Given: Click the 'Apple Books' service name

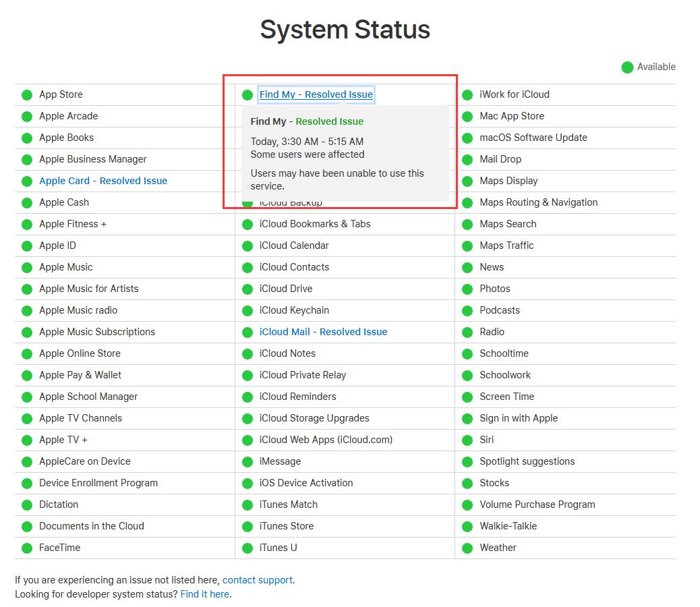Looking at the screenshot, I should (67, 138).
